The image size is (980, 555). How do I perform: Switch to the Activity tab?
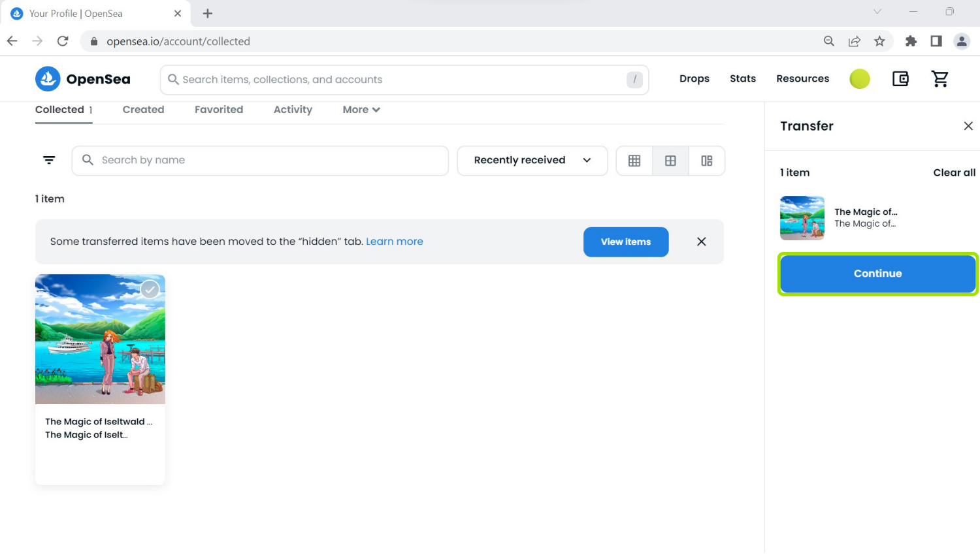coord(293,110)
